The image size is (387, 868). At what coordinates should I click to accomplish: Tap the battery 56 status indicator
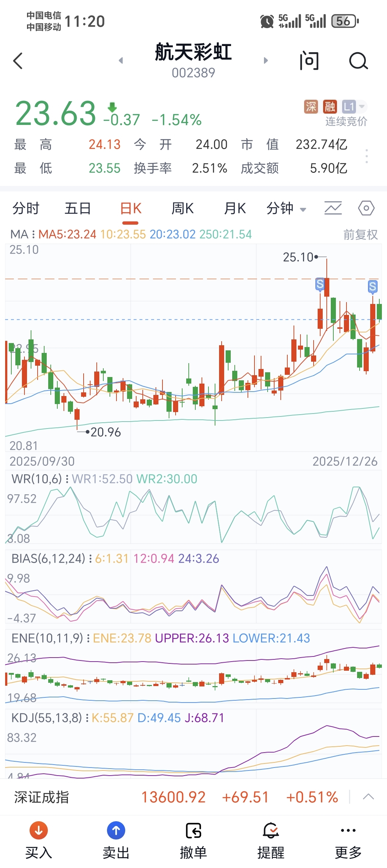pyautogui.click(x=345, y=21)
